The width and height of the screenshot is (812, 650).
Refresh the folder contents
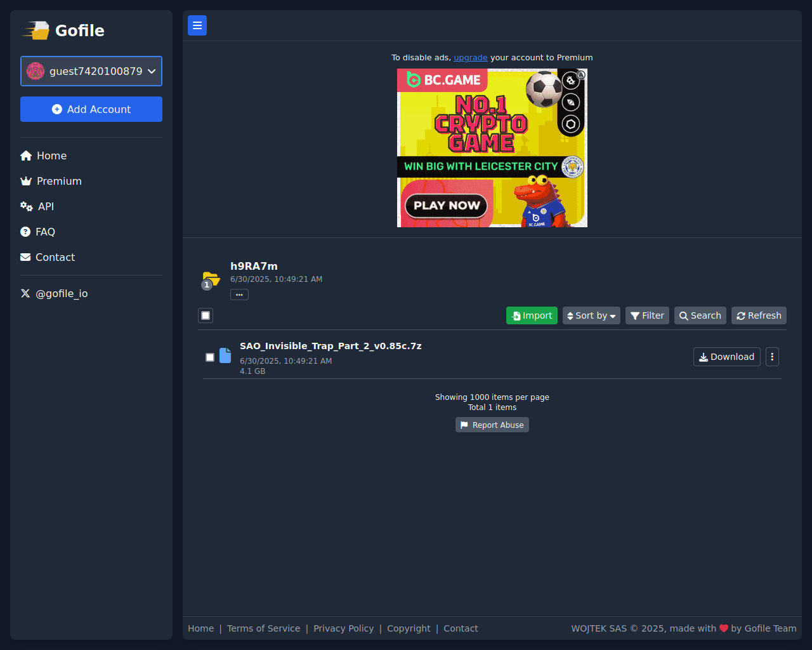pyautogui.click(x=759, y=315)
